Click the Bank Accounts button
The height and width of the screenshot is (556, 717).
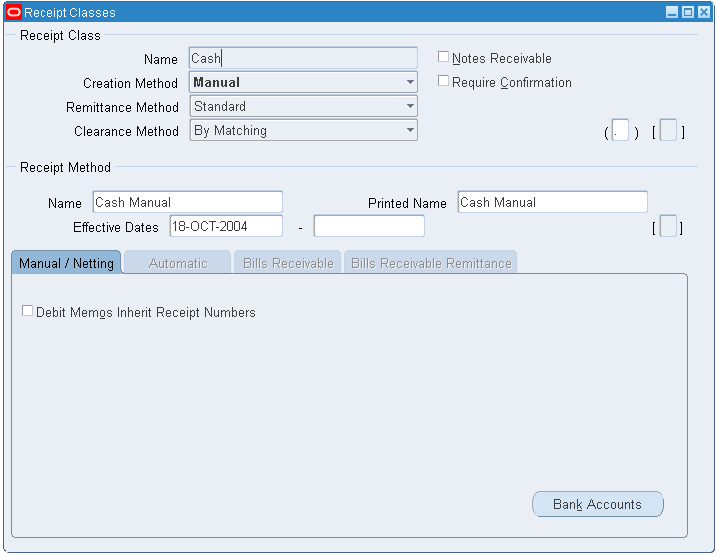click(x=597, y=504)
